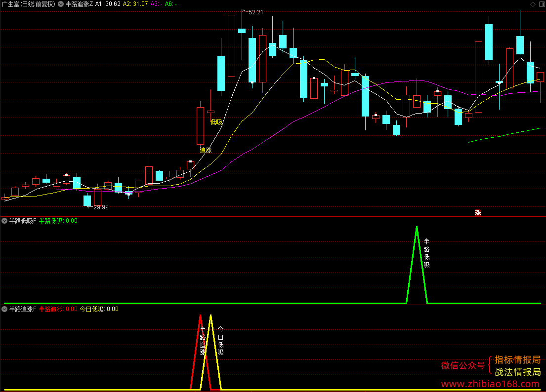
Task: Select the A2: 31.07 value
Action: 135,4
